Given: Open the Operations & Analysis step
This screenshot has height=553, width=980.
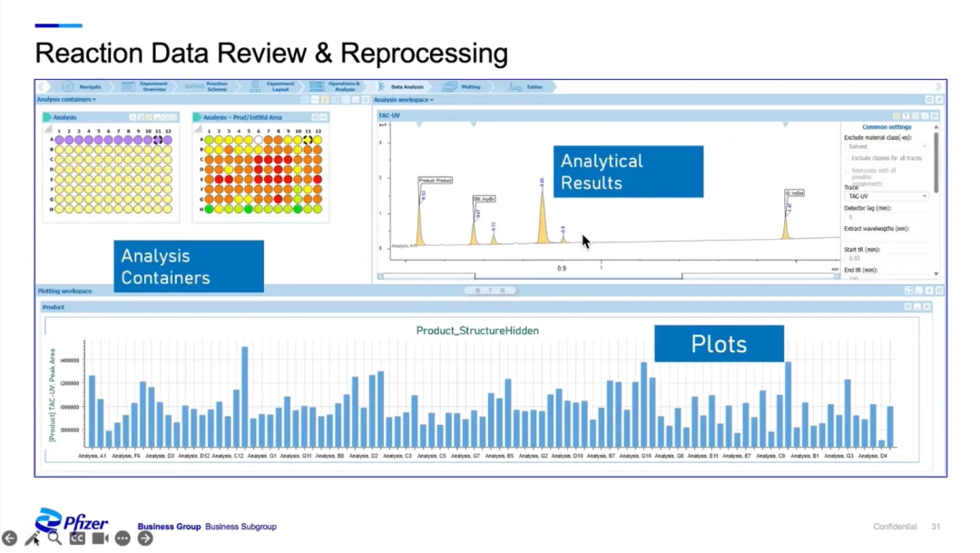Looking at the screenshot, I should tap(337, 87).
